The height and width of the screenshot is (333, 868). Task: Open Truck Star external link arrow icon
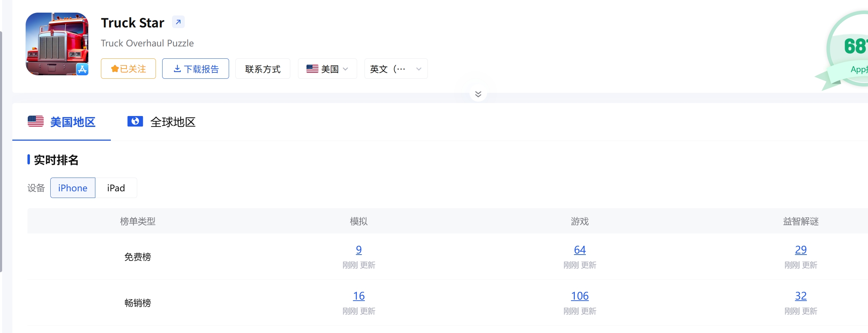tap(178, 22)
